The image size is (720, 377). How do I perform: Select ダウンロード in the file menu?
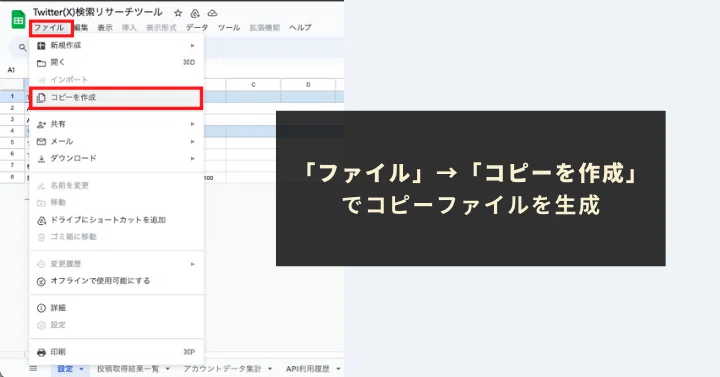pyautogui.click(x=116, y=158)
